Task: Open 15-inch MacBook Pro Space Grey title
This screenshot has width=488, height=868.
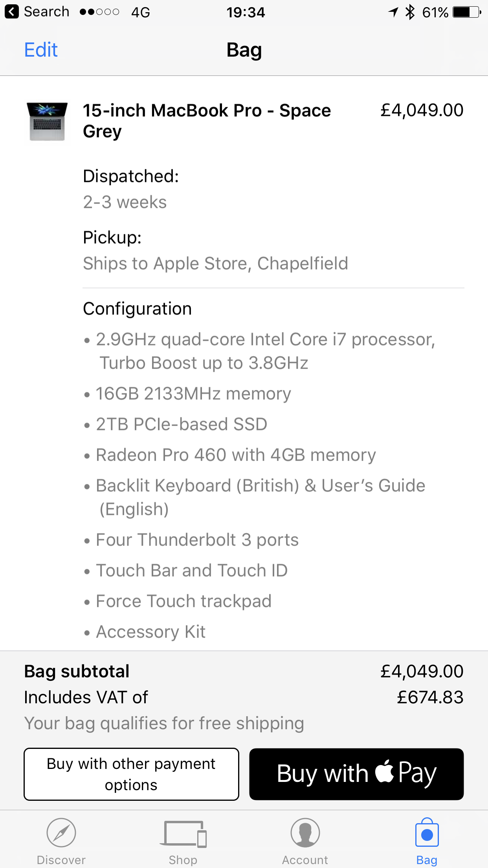Action: [207, 121]
